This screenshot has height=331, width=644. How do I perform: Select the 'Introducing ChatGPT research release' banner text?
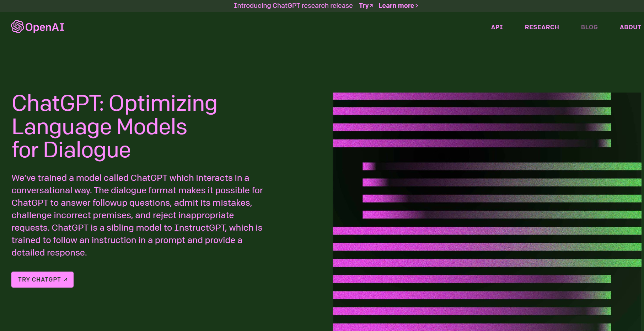(293, 6)
